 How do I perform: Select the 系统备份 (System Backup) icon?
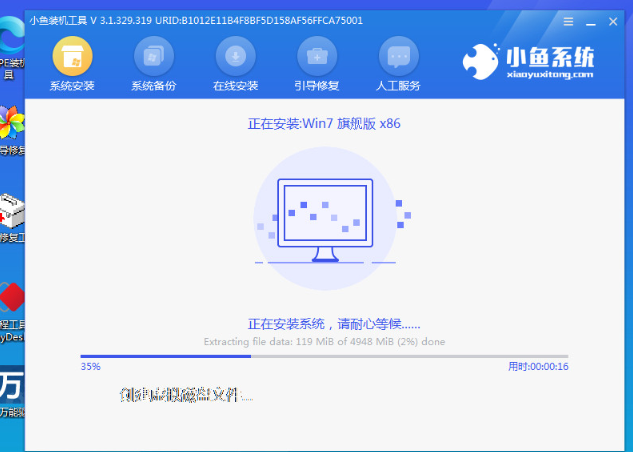pos(153,55)
